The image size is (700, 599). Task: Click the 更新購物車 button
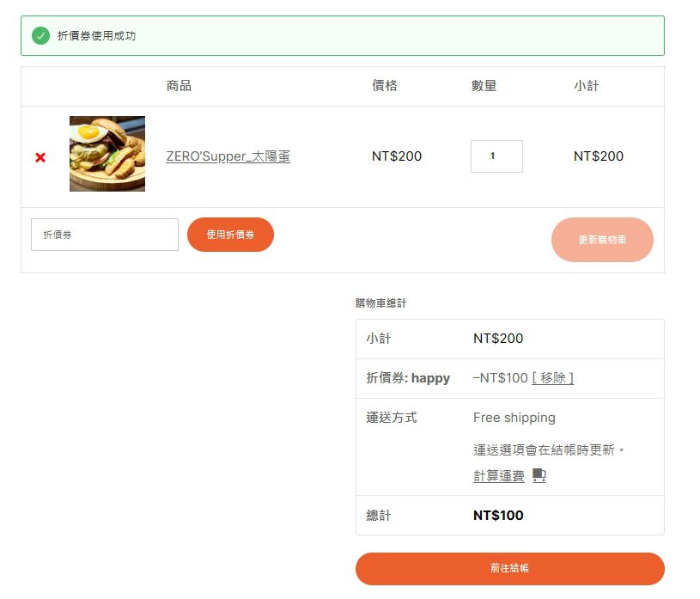pyautogui.click(x=602, y=240)
